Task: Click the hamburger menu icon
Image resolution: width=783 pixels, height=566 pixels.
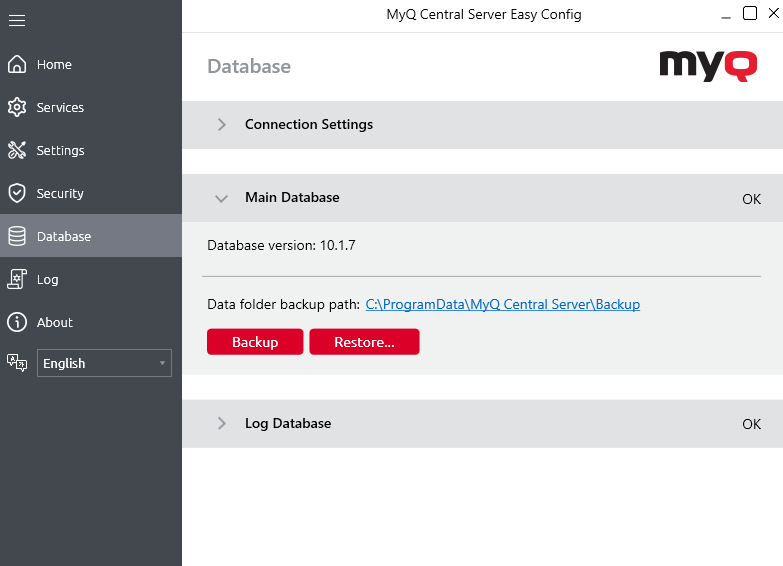Action: pos(17,20)
